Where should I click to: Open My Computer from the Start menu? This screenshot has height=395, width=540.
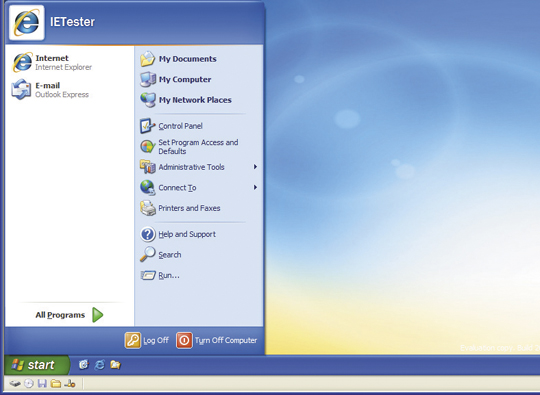point(175,79)
